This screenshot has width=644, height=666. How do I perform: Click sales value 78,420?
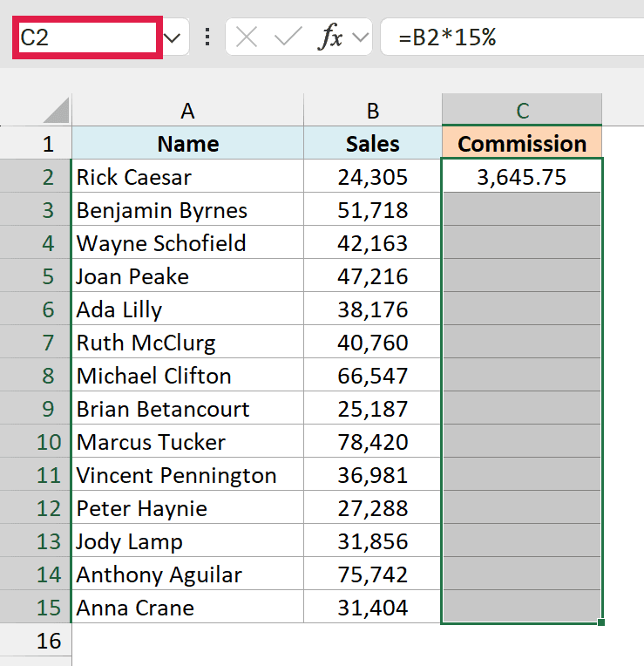coord(373,442)
